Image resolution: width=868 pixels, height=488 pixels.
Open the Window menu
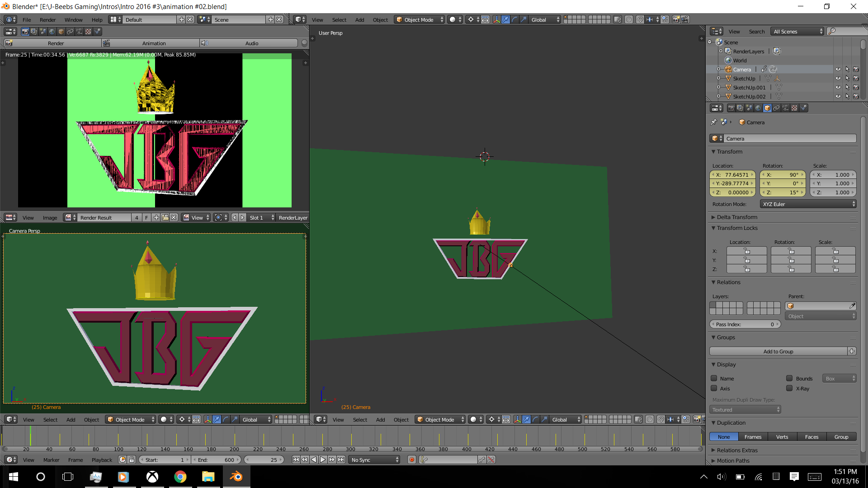click(73, 19)
